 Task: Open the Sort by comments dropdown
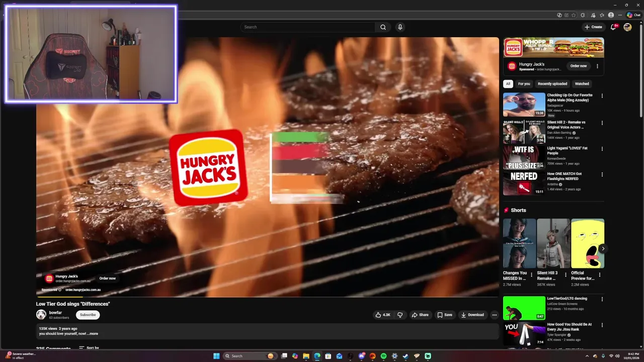[x=89, y=348]
